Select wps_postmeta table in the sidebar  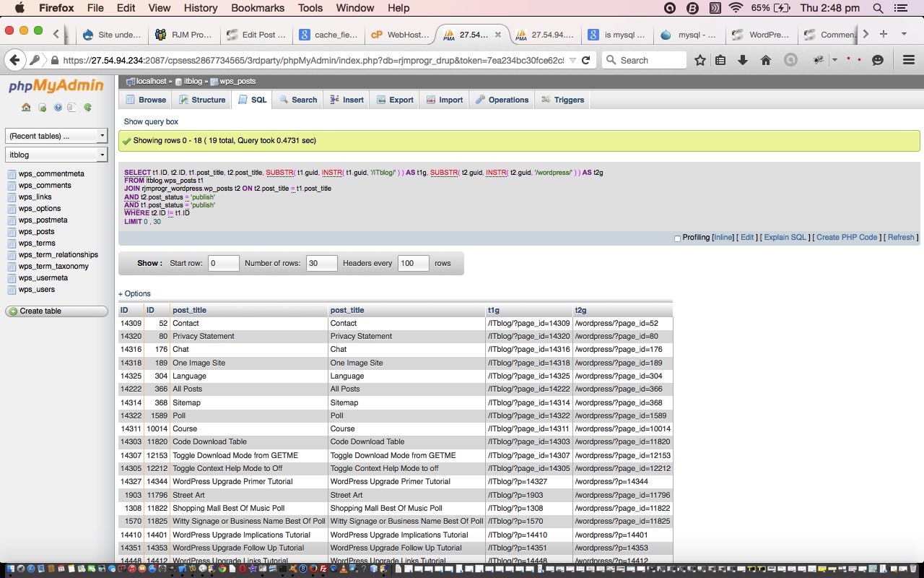pyautogui.click(x=43, y=220)
